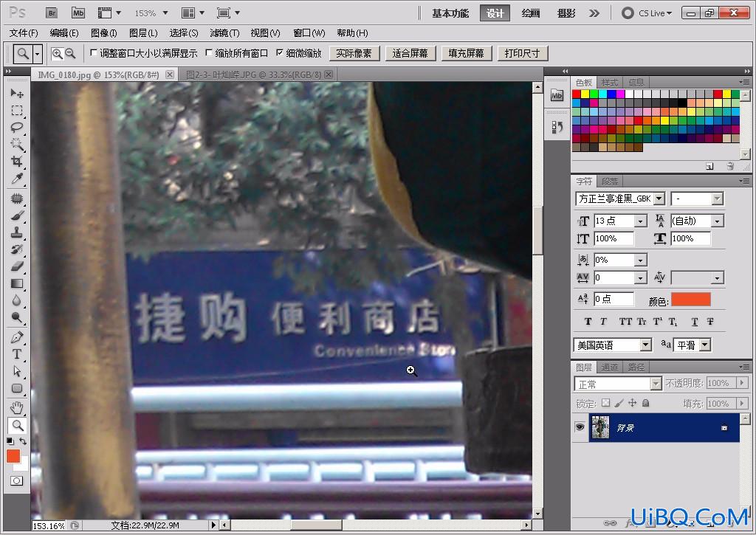Open zoom level dropdown 153%

165,13
